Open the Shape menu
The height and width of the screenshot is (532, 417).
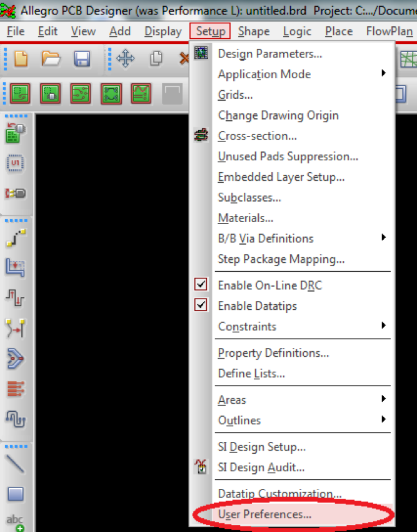(x=254, y=31)
